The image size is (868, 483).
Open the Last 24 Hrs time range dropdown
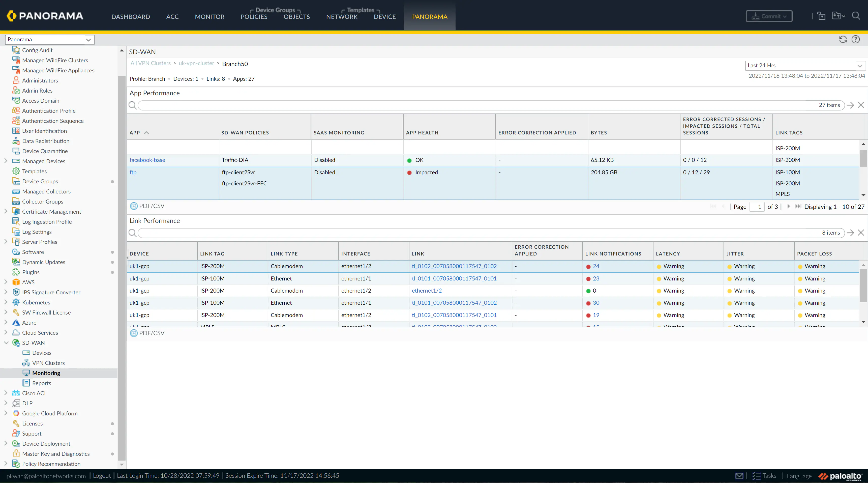(805, 65)
